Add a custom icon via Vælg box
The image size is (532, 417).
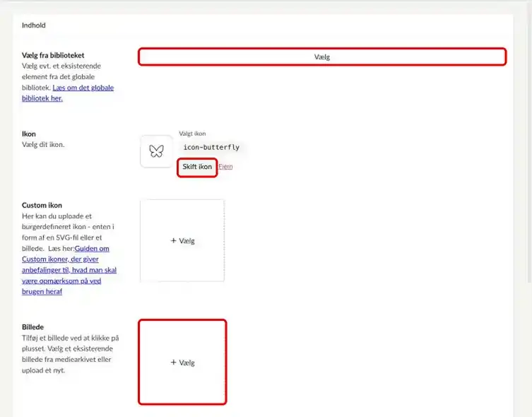tap(182, 240)
